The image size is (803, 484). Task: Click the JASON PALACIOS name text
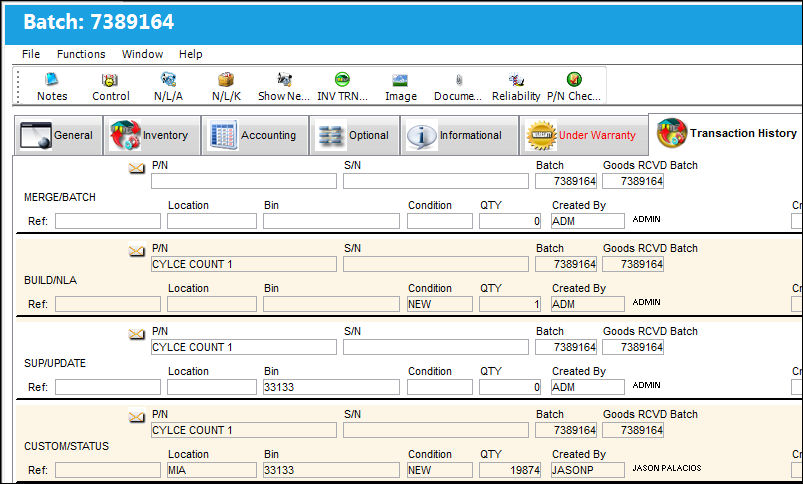[x=667, y=468]
